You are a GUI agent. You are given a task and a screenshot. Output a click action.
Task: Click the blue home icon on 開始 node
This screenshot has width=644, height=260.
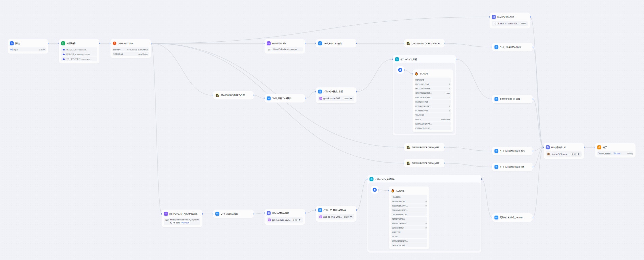coord(12,43)
